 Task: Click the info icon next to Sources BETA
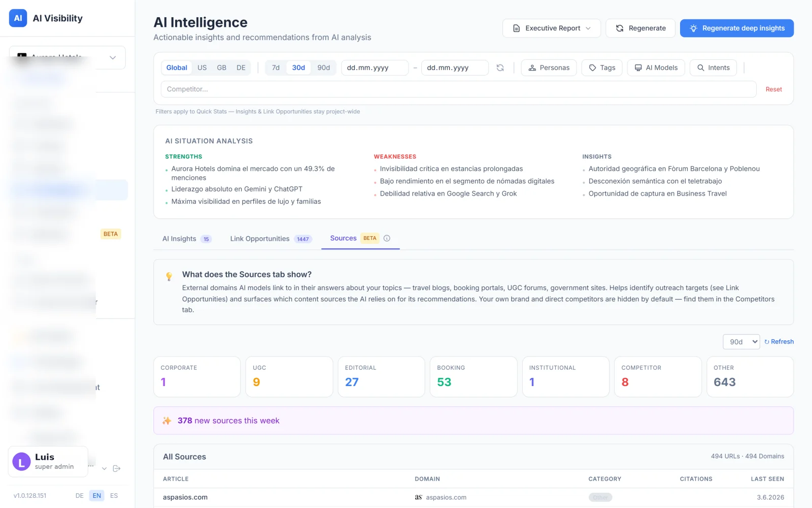point(387,238)
